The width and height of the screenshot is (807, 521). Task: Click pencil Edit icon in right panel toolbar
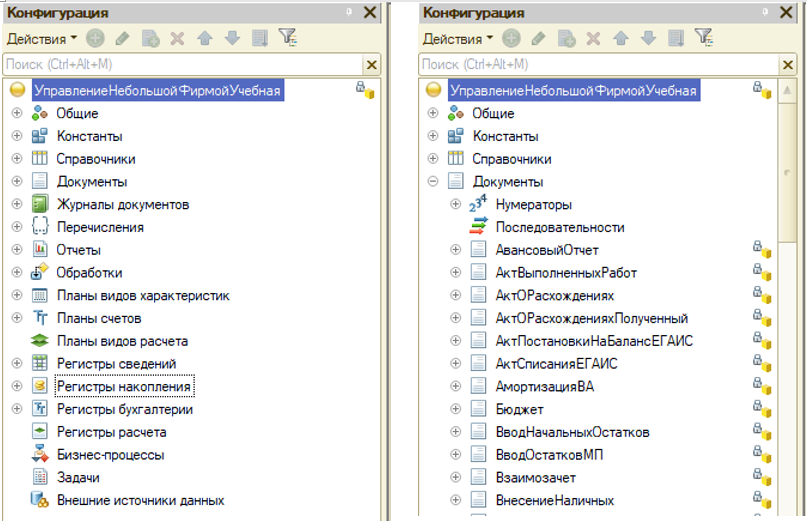(x=538, y=38)
